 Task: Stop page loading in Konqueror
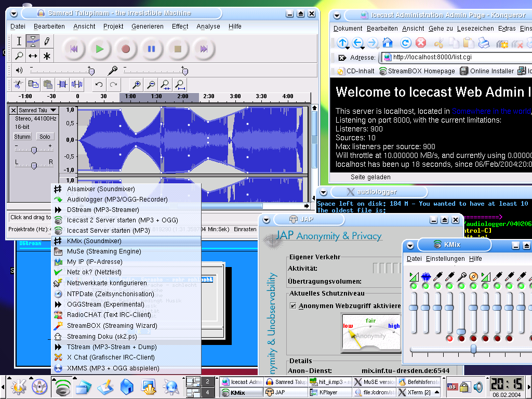tap(421, 43)
